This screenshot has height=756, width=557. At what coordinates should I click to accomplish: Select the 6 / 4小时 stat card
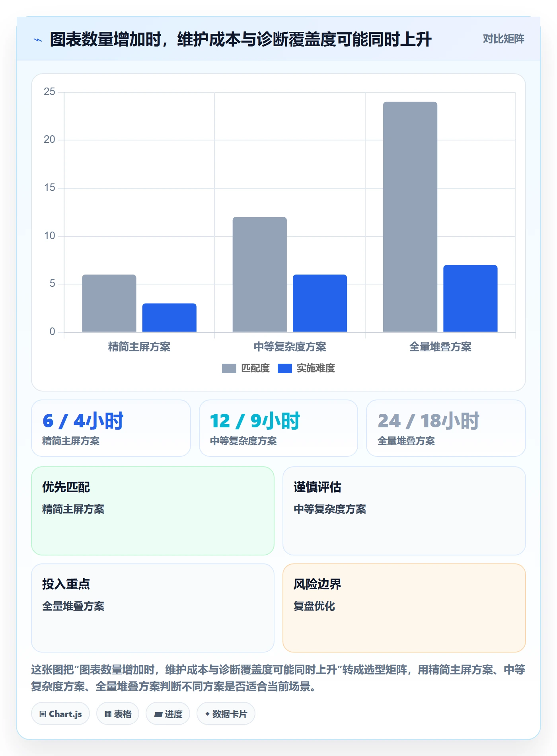pyautogui.click(x=111, y=428)
